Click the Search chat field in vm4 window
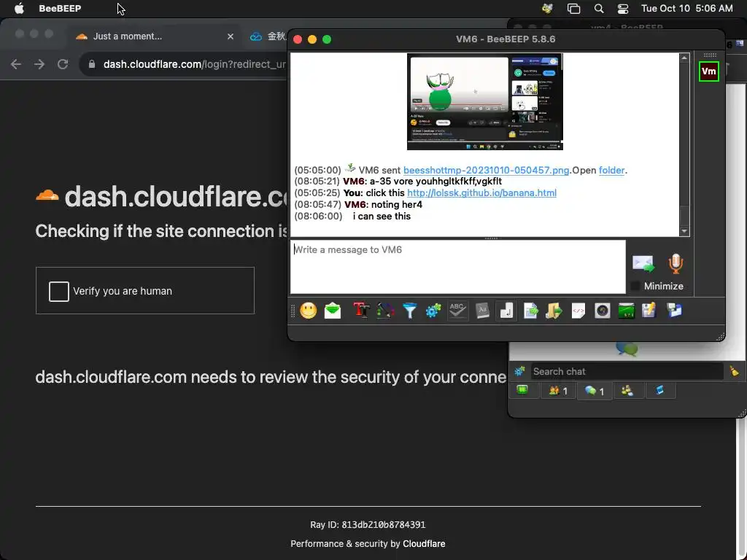 (x=627, y=371)
